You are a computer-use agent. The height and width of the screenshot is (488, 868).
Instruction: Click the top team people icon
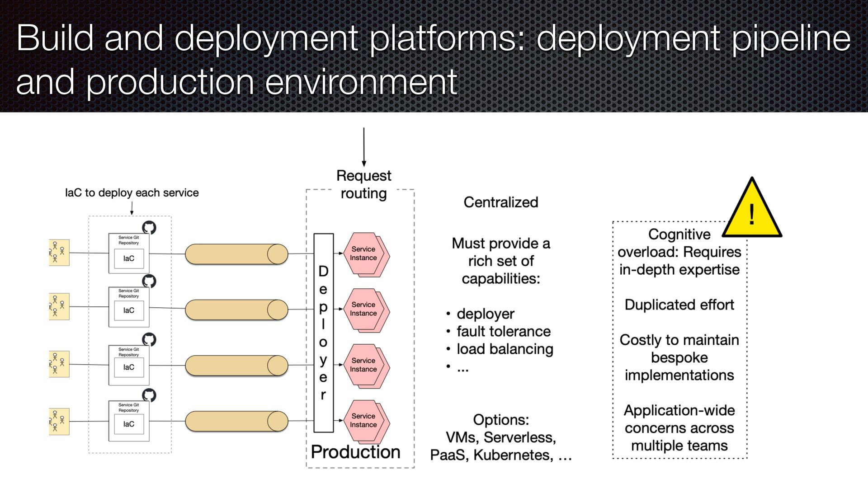pos(59,253)
